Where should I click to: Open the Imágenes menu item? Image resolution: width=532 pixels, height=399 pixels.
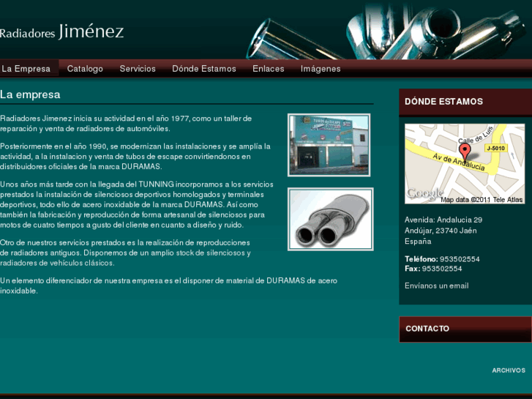tap(321, 69)
